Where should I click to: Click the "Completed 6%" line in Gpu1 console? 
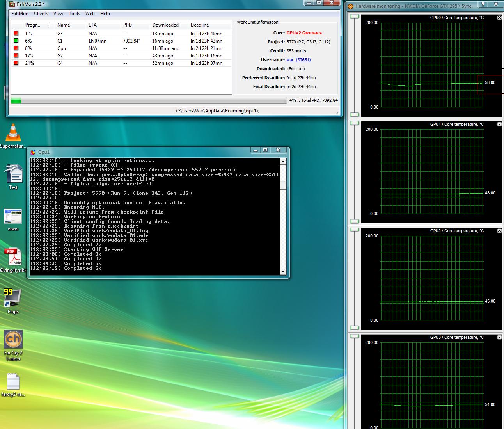coord(66,268)
